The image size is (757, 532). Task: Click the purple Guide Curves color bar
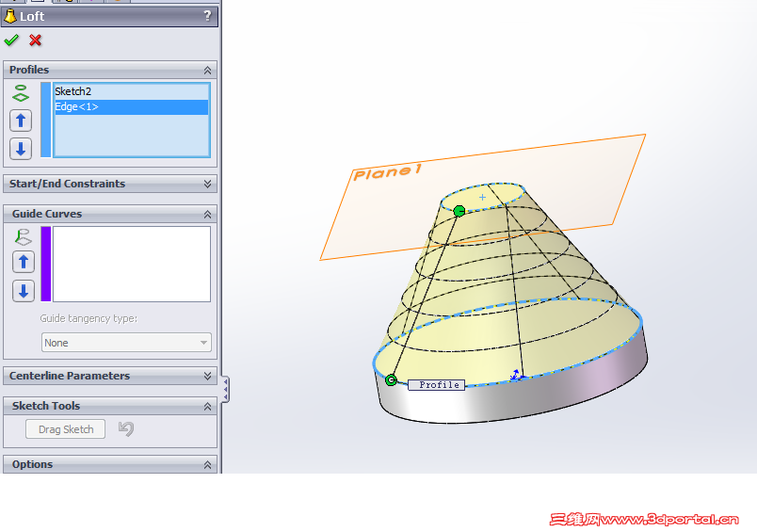point(46,264)
